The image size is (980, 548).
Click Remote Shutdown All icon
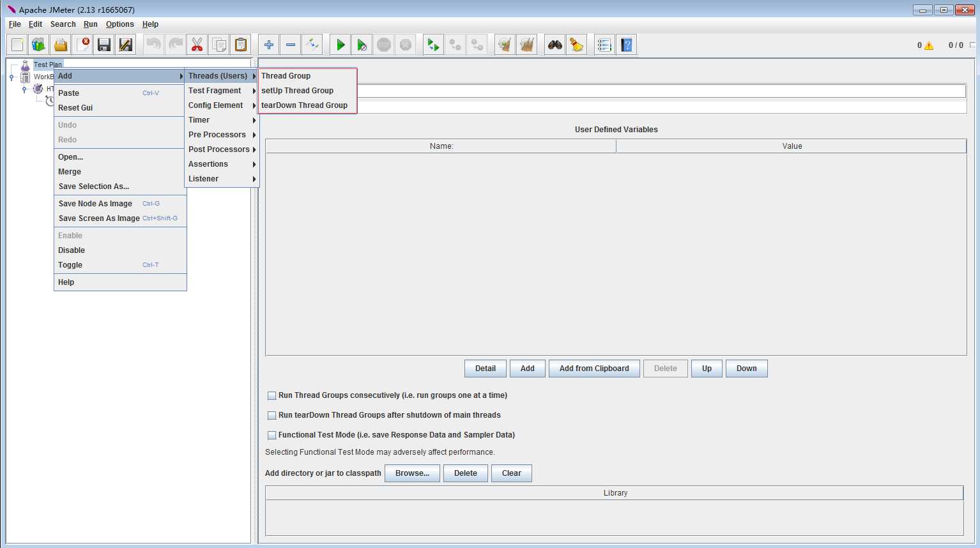click(477, 45)
